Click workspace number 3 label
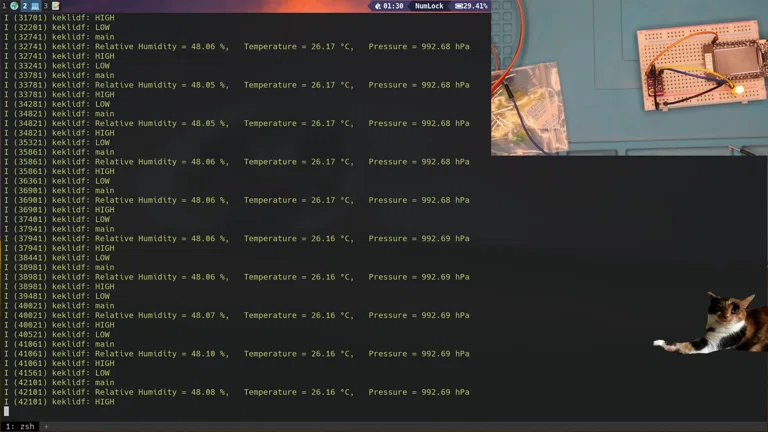The image size is (768, 432). pyautogui.click(x=46, y=6)
